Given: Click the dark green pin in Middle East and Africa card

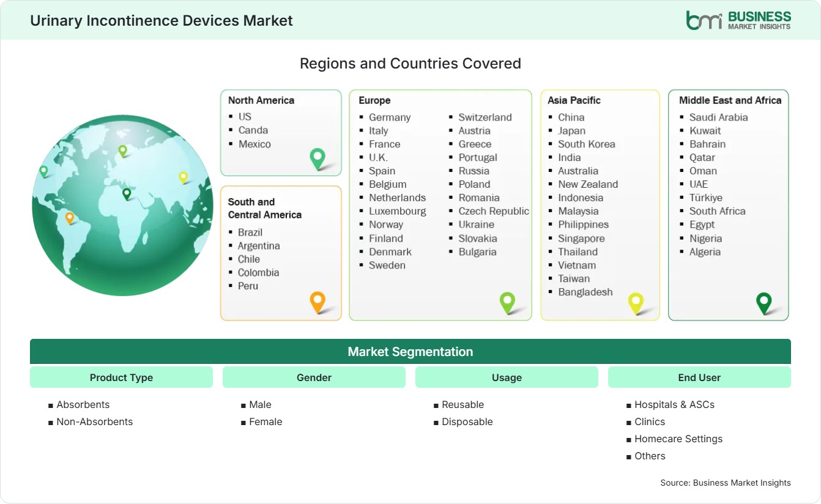Looking at the screenshot, I should click(x=764, y=303).
